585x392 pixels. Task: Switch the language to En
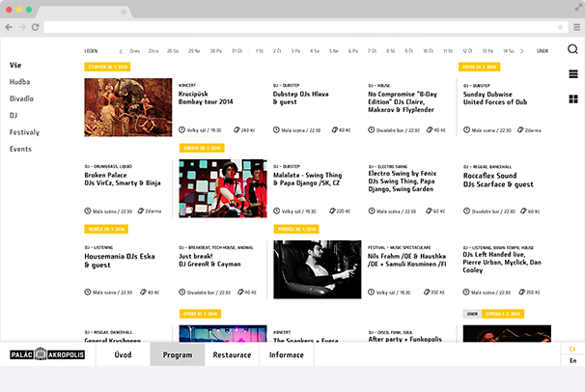click(x=572, y=360)
